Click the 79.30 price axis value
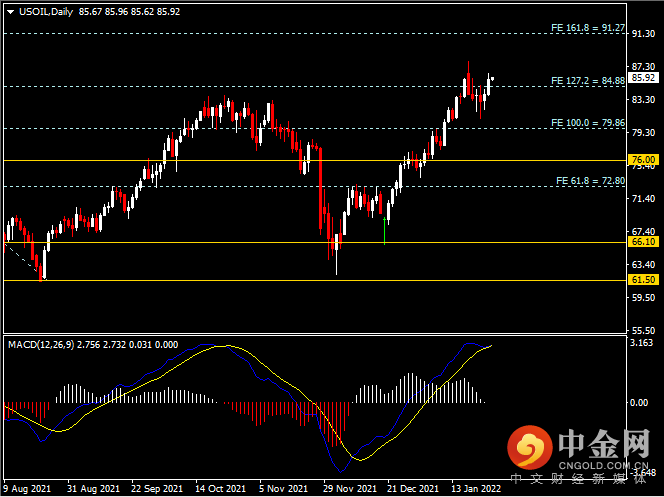This screenshot has height=497, width=664. click(643, 133)
